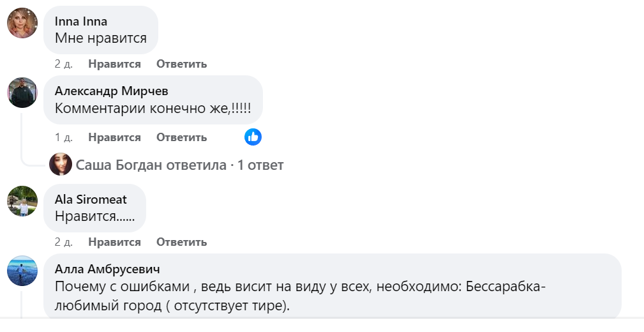644x332 pixels.
Task: Open the Алла Амбрусевич name link
Action: click(107, 269)
